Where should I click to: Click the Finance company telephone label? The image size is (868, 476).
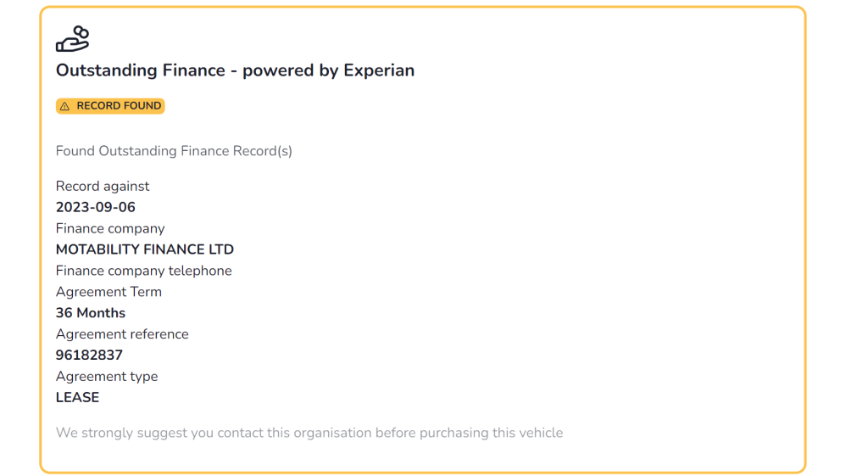point(143,271)
